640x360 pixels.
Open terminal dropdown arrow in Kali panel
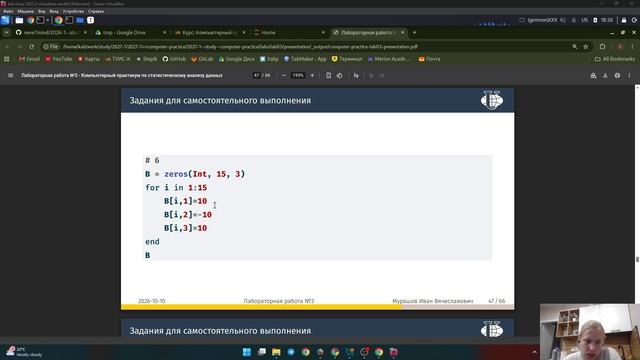tap(47, 20)
